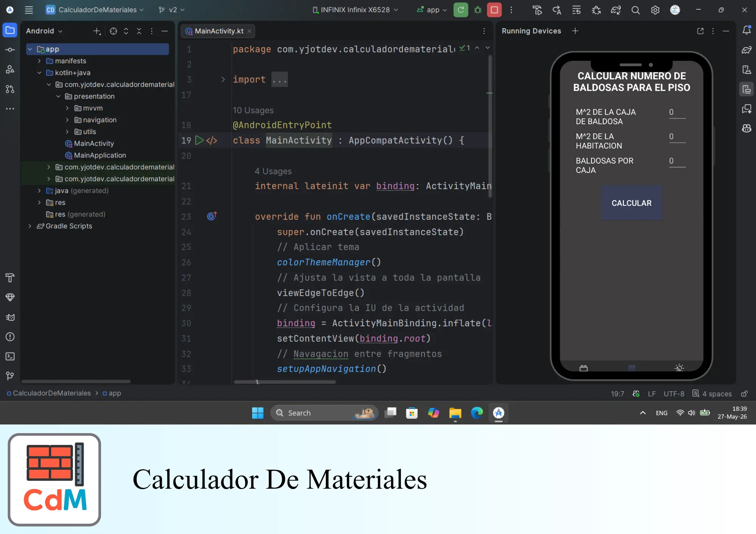Image resolution: width=756 pixels, height=534 pixels.
Task: Collapse all in Project panel
Action: [x=139, y=31]
